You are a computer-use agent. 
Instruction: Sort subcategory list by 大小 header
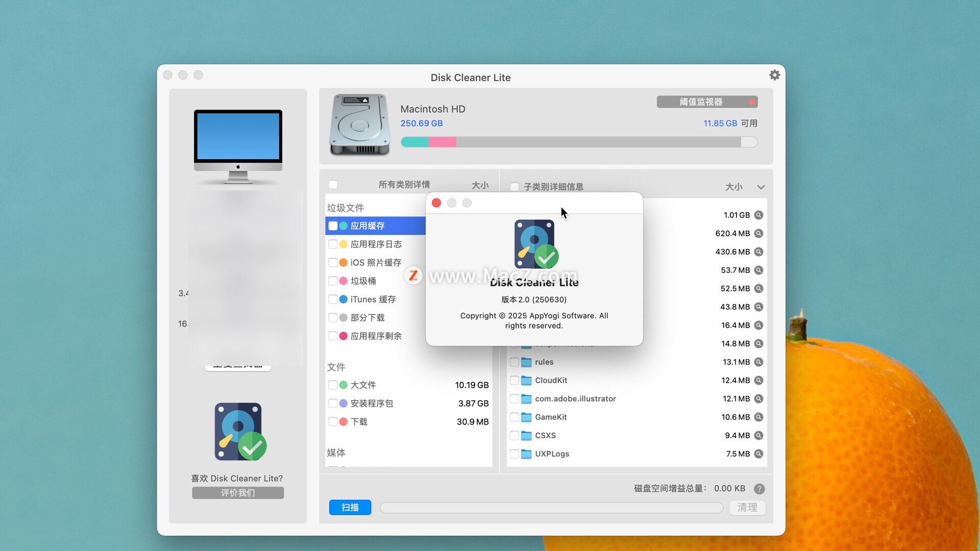[x=734, y=187]
